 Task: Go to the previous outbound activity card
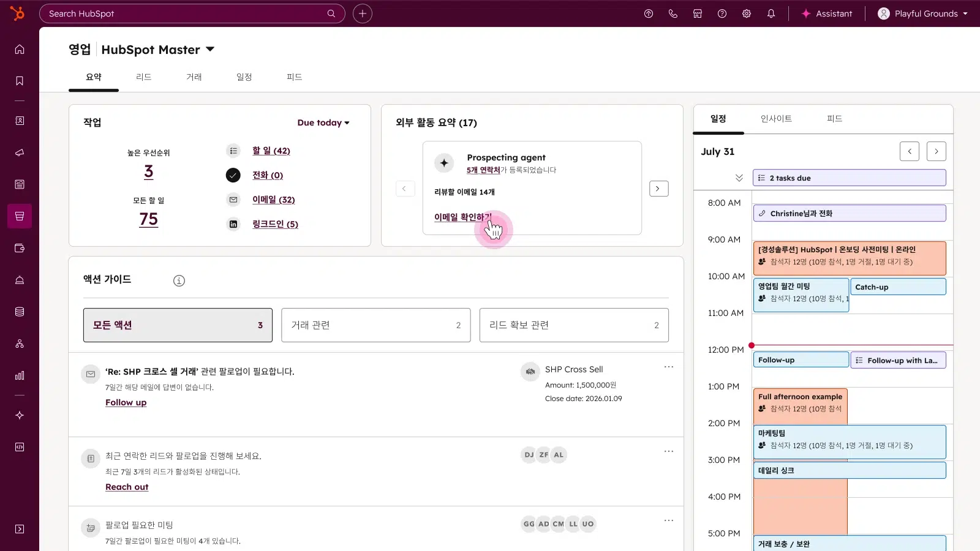click(x=405, y=189)
